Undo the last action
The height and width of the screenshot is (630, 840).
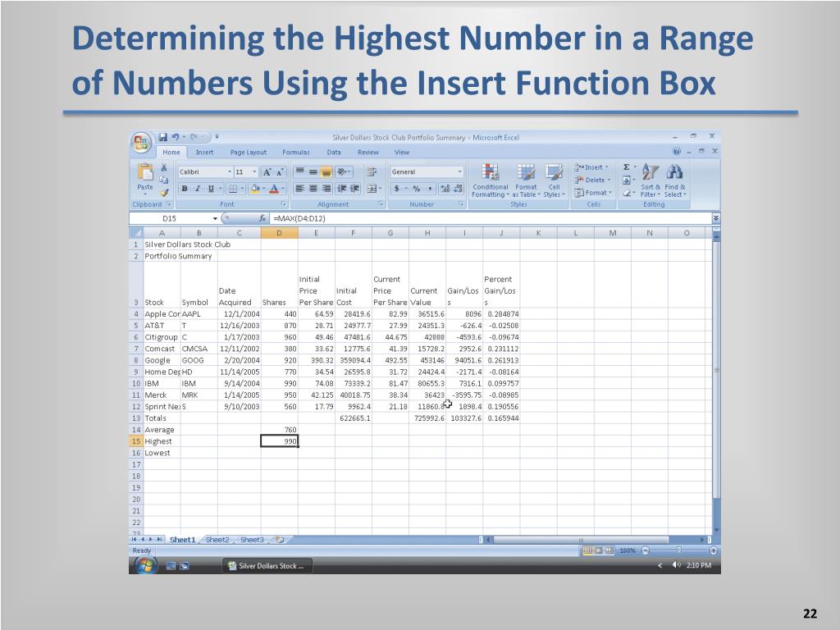(x=176, y=137)
